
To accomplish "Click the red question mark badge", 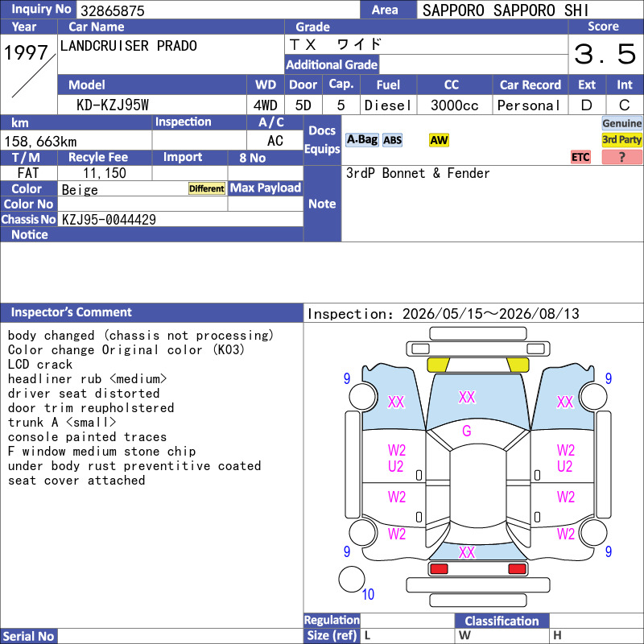I will coord(621,157).
